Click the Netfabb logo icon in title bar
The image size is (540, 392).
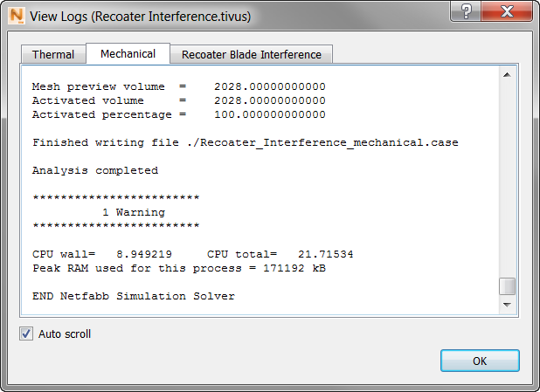16,15
